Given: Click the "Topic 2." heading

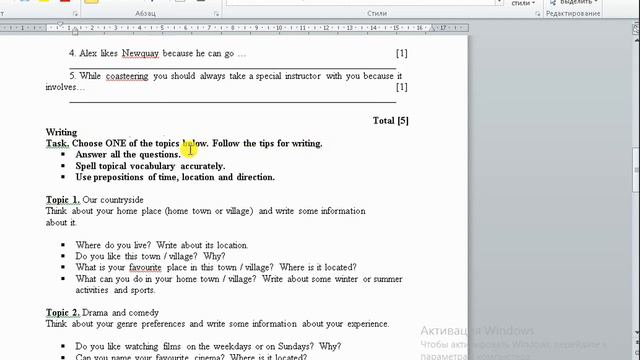Looking at the screenshot, I should coord(63,313).
